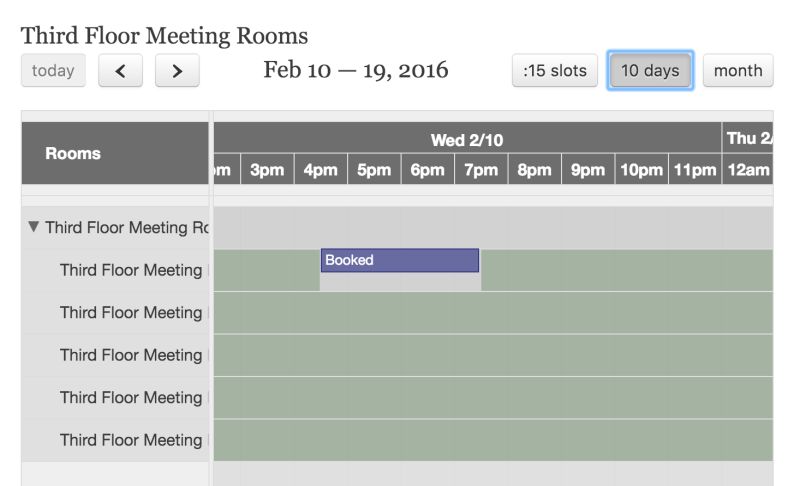Image resolution: width=800 pixels, height=486 pixels.
Task: Click the second room's 9pm slot
Action: [x=588, y=313]
